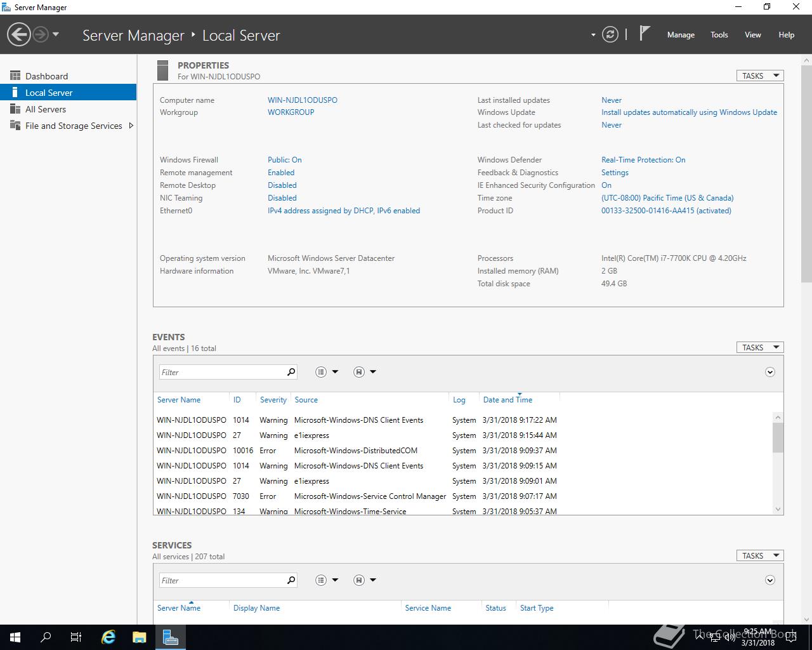Image resolution: width=812 pixels, height=650 pixels.
Task: Select event 7030 Service Control Manager row
Action: point(357,496)
